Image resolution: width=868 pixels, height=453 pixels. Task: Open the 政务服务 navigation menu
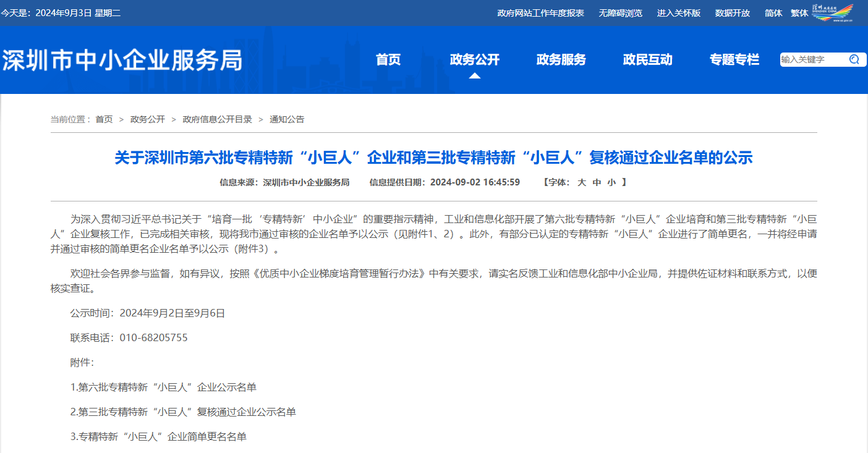561,60
